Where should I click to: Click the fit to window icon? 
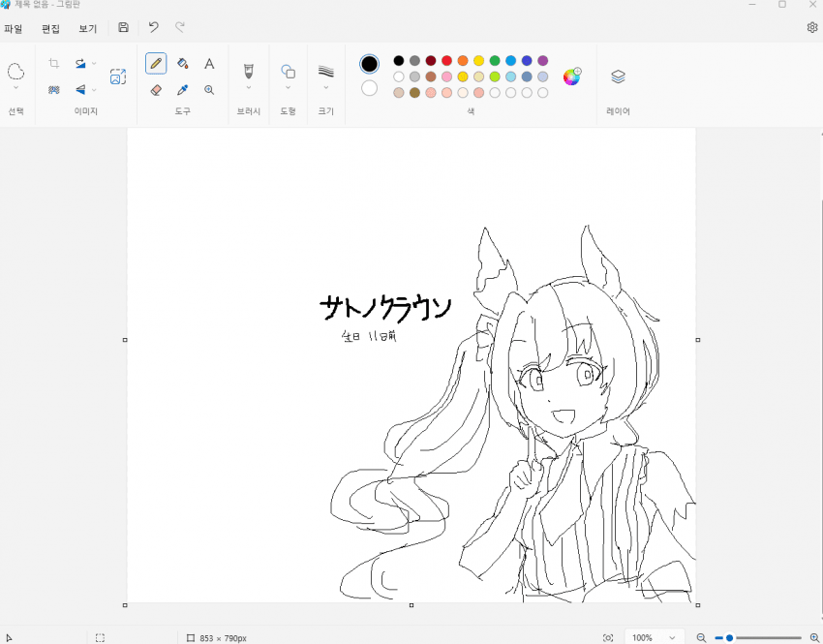[608, 637]
